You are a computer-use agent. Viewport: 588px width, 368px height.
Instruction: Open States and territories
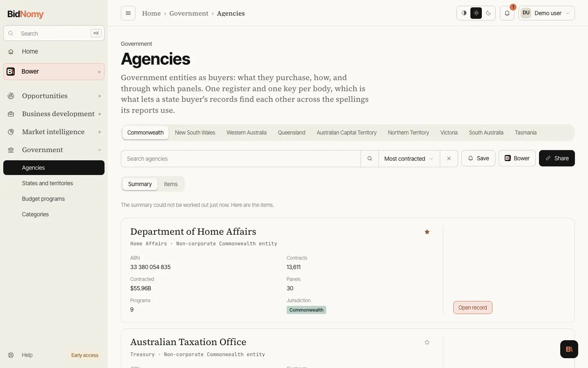tap(54, 183)
